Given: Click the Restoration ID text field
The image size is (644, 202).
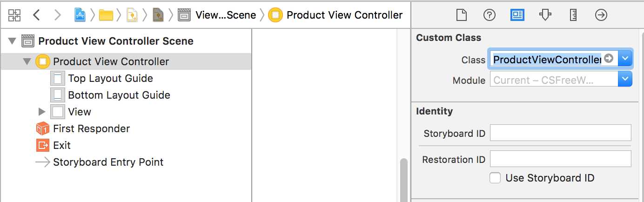Looking at the screenshot, I should (561, 159).
